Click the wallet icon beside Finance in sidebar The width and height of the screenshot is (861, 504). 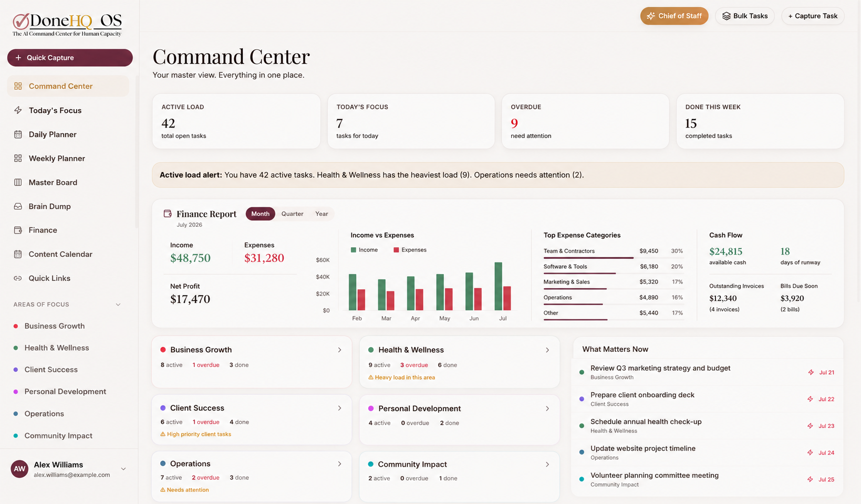(x=18, y=230)
